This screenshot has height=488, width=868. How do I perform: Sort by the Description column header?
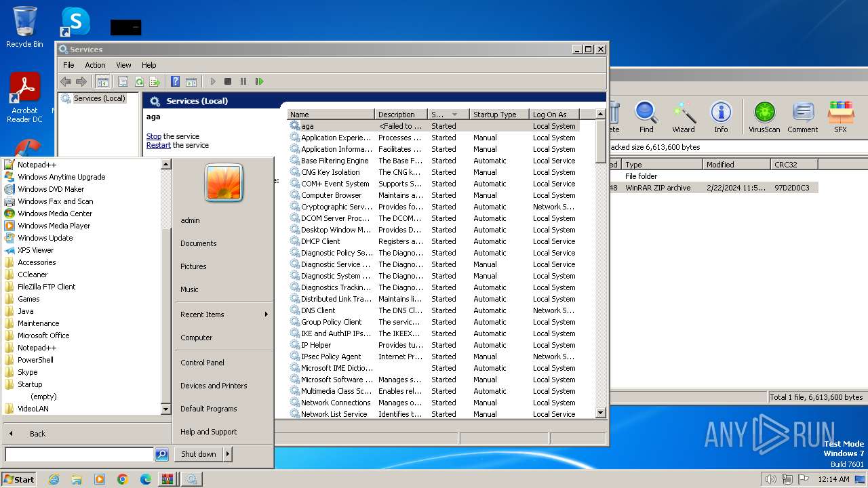click(401, 115)
